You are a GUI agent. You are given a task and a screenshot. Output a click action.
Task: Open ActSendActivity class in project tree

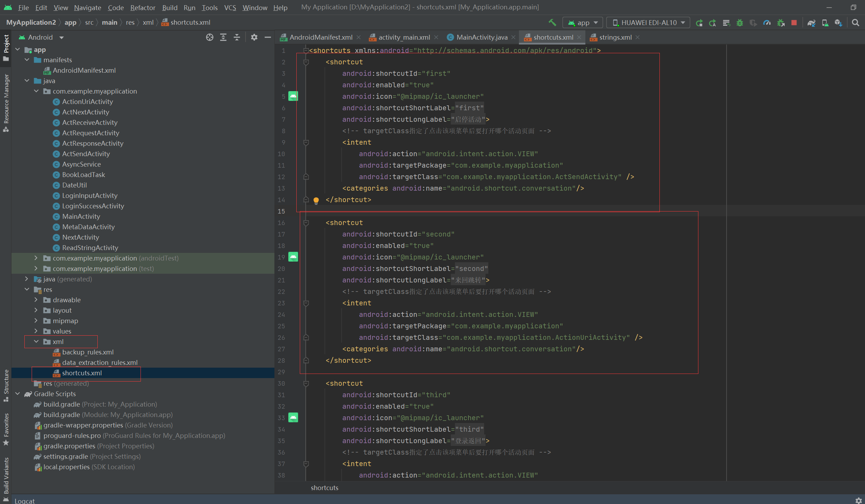pyautogui.click(x=86, y=154)
